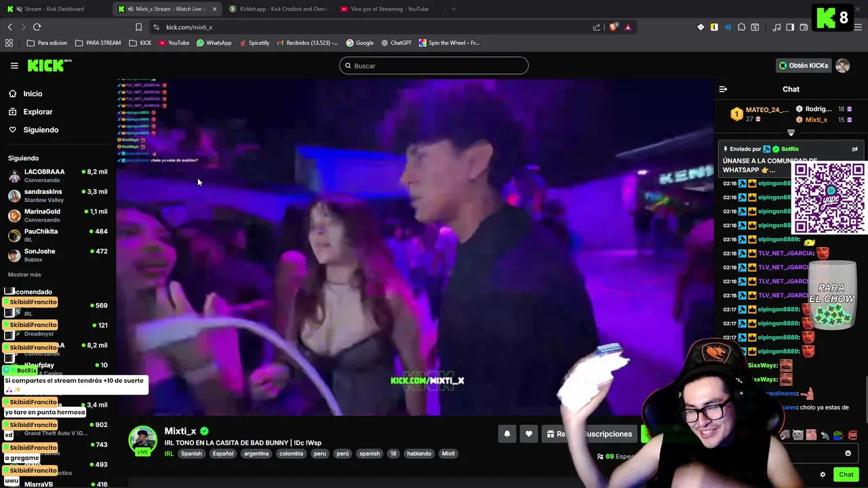The height and width of the screenshot is (488, 868).
Task: Expand followed channels with Mostrar más
Action: click(24, 274)
